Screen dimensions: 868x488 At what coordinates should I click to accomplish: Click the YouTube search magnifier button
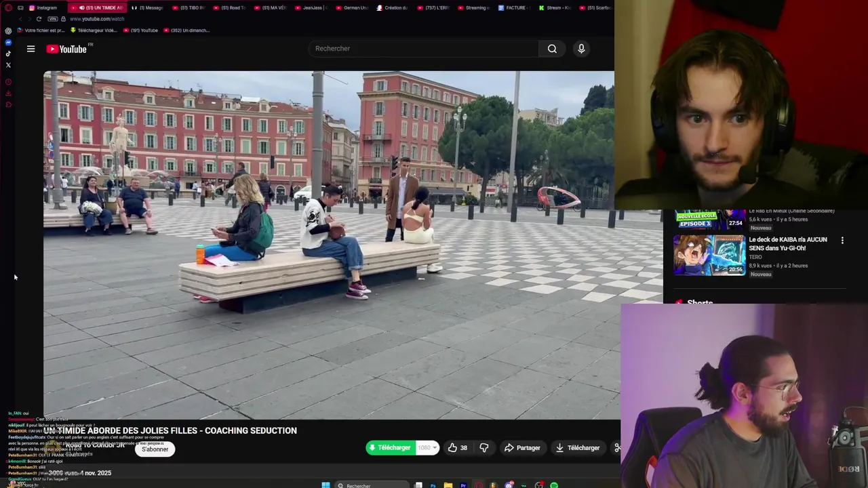pos(552,49)
